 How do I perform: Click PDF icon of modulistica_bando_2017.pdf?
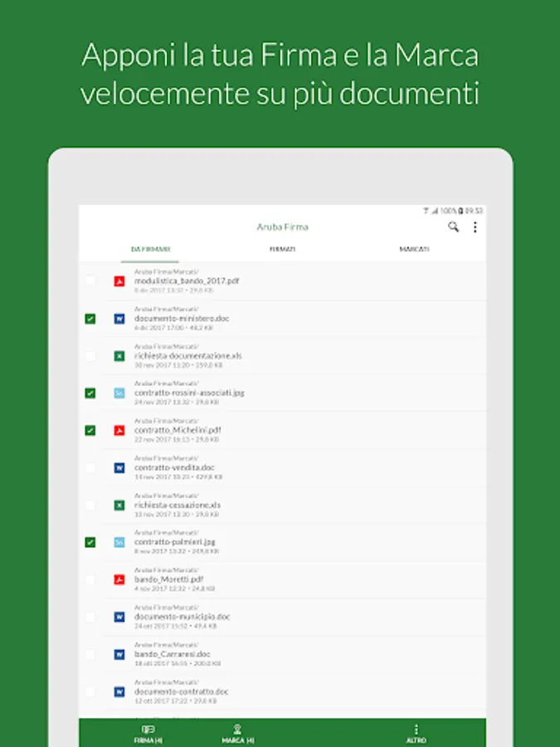tap(119, 281)
